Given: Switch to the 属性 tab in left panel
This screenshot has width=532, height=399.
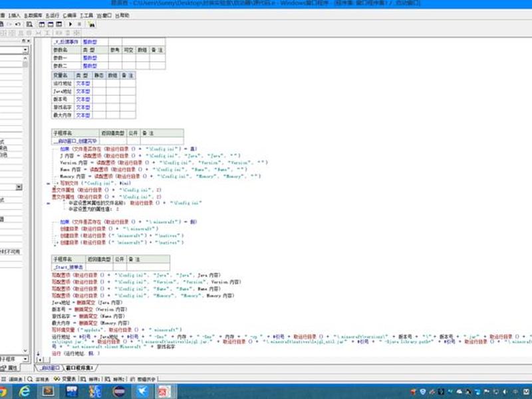Looking at the screenshot, I should click(10, 368).
